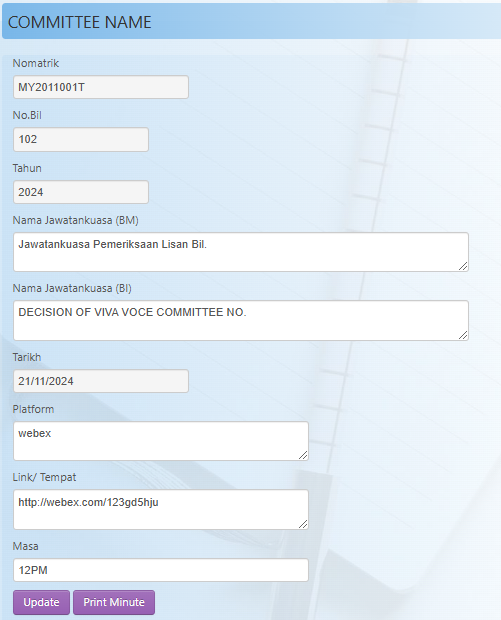Click the Platform textarea containing webex
This screenshot has height=620, width=501.
tap(161, 441)
